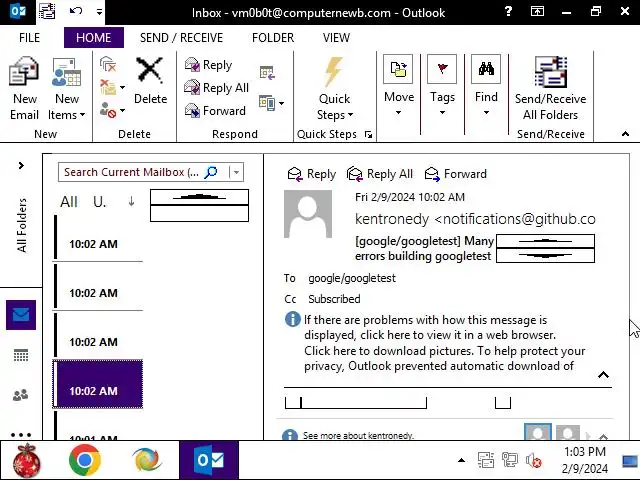The height and width of the screenshot is (480, 640).
Task: Expand the All Folders pane
Action: point(21,165)
